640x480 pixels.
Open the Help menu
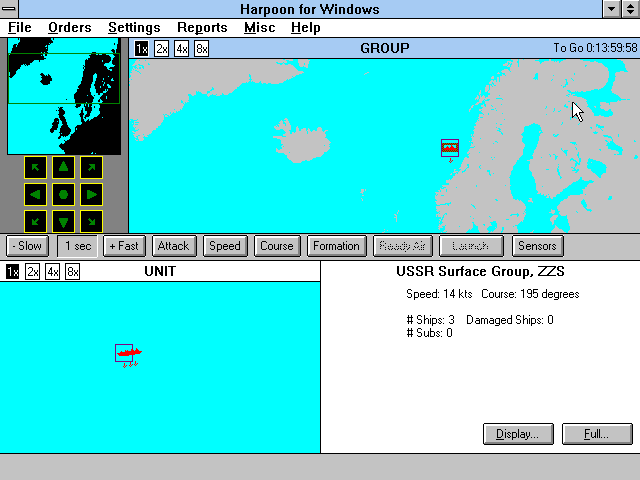point(306,28)
